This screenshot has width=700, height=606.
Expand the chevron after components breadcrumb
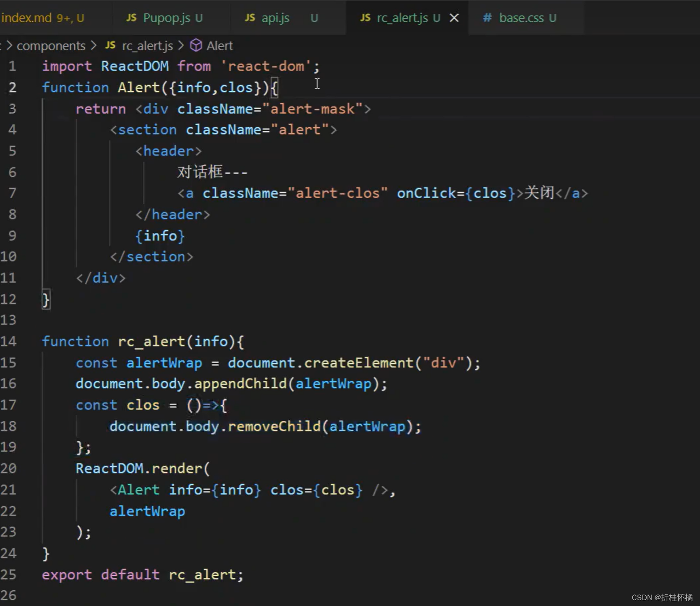(x=93, y=45)
